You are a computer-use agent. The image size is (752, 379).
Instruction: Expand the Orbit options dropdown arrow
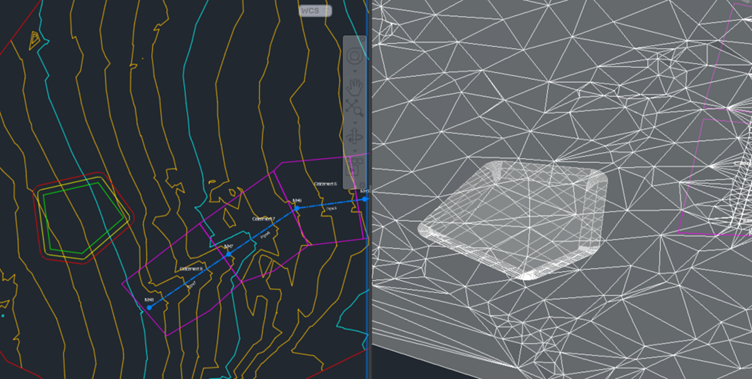[x=355, y=151]
